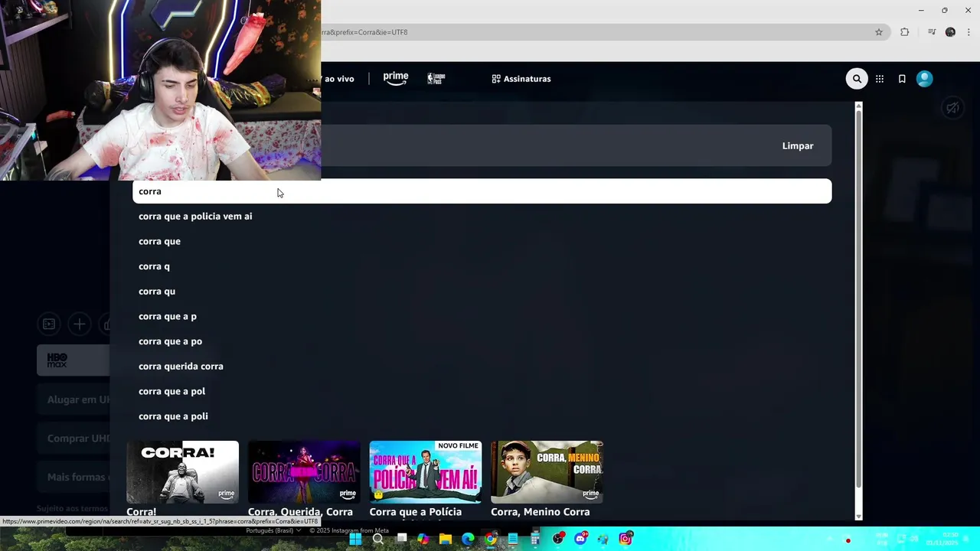Bookmark this page with Chrome star
This screenshot has height=551, width=980.
879,32
